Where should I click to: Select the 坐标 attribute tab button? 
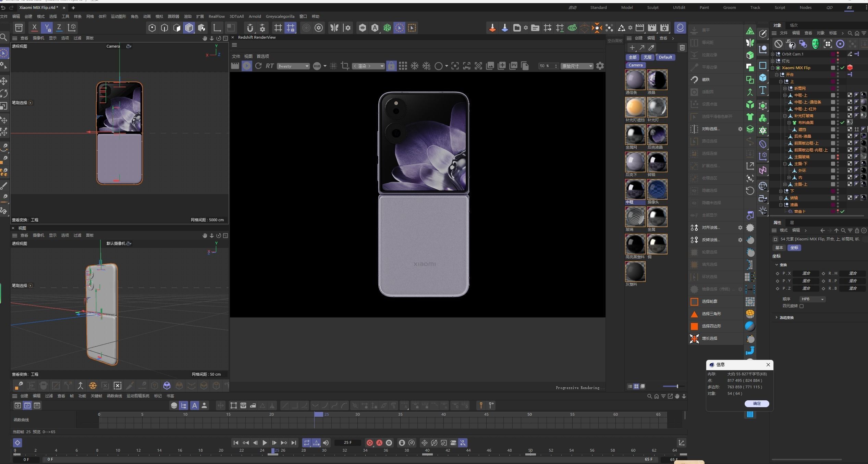(x=794, y=248)
